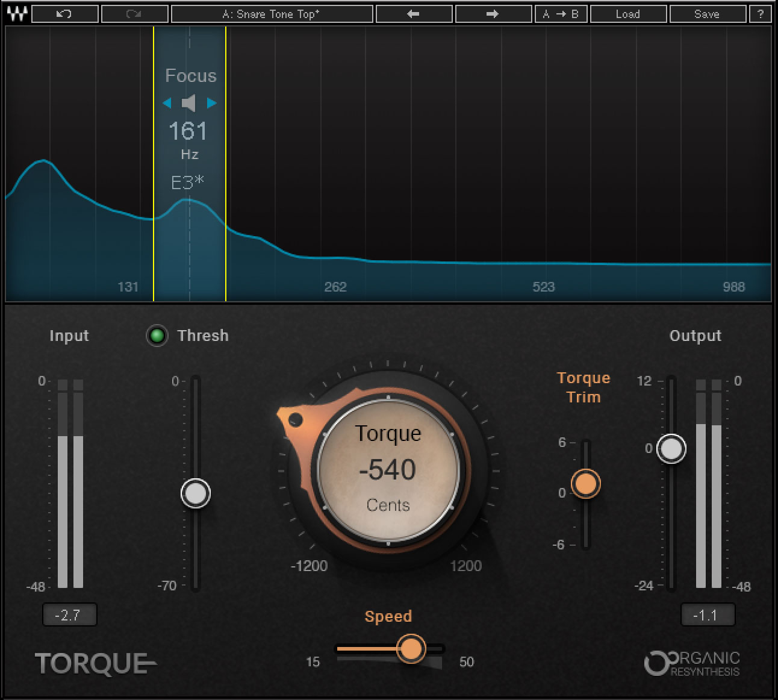Click the Save preset button
The height and width of the screenshot is (700, 778).
(x=706, y=14)
